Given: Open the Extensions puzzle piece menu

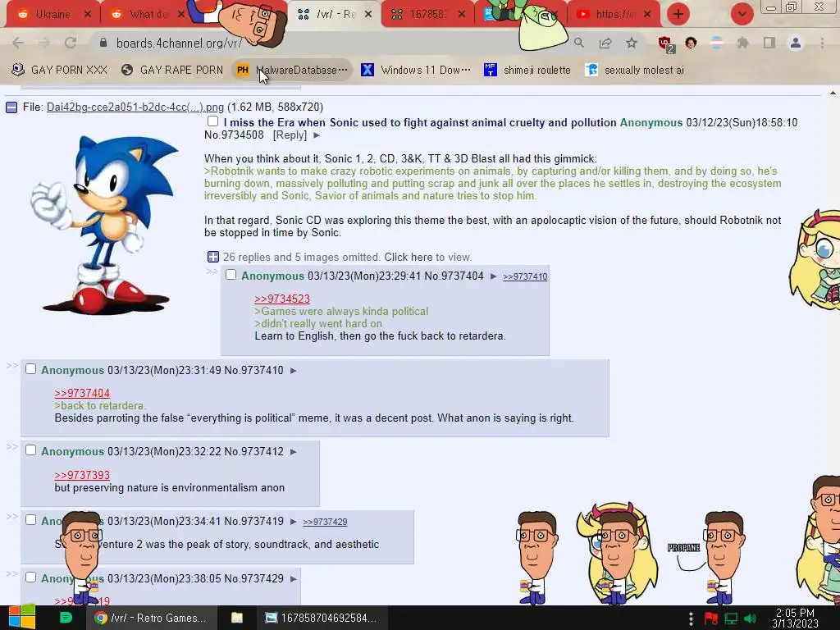Looking at the screenshot, I should (742, 43).
